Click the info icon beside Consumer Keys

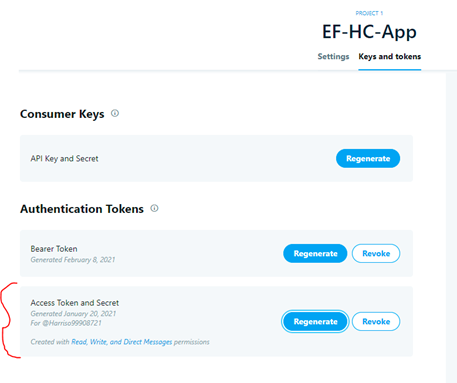pos(115,113)
